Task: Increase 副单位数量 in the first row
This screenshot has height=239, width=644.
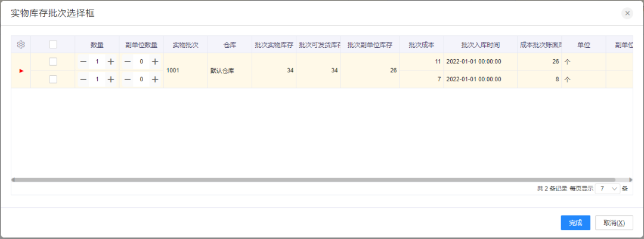Action: pos(154,62)
